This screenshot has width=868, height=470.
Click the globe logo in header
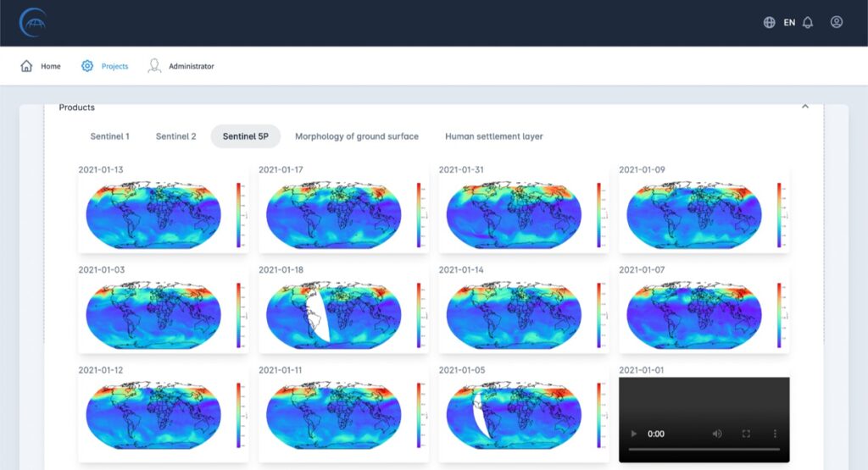point(33,23)
